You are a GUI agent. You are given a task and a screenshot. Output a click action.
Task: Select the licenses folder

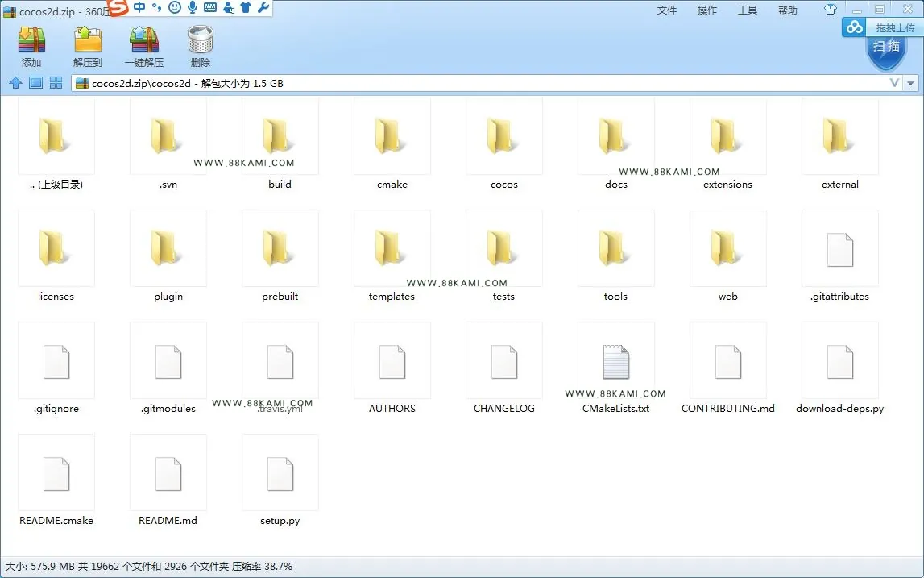click(56, 256)
